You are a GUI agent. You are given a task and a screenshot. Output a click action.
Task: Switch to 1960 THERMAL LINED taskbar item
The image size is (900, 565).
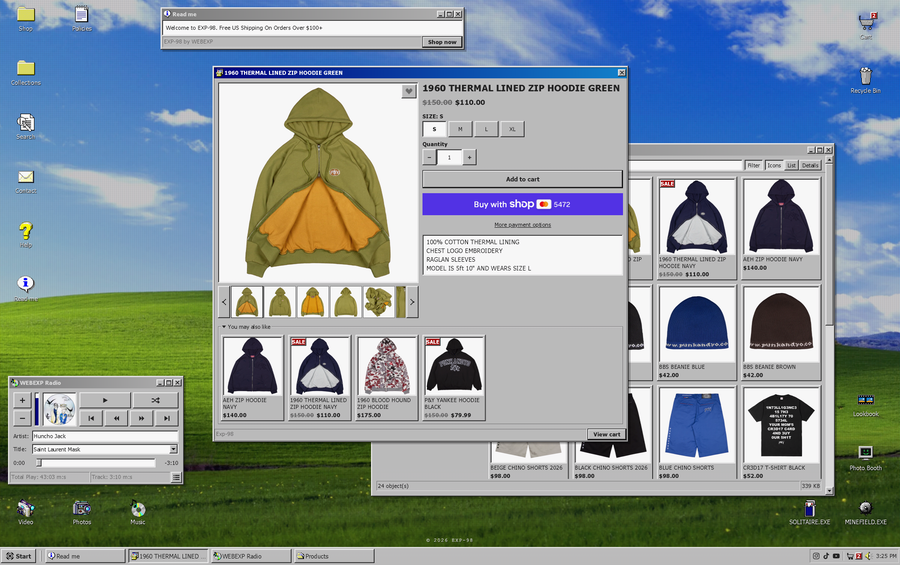(169, 556)
